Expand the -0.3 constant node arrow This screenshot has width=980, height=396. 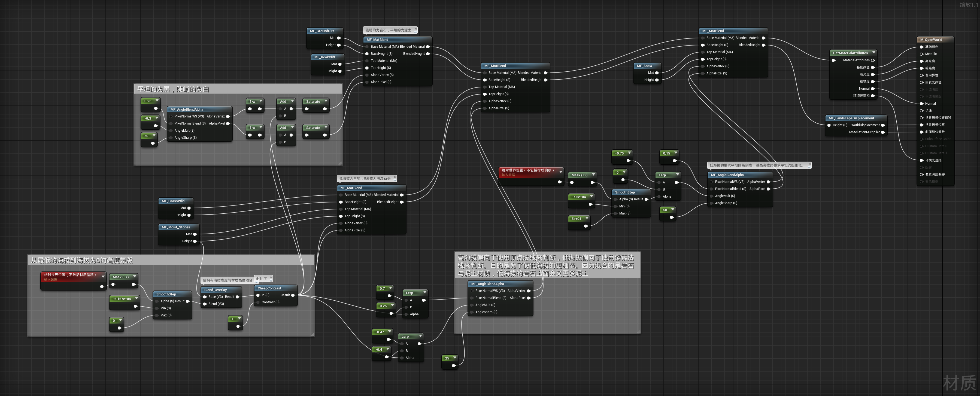coord(156,118)
